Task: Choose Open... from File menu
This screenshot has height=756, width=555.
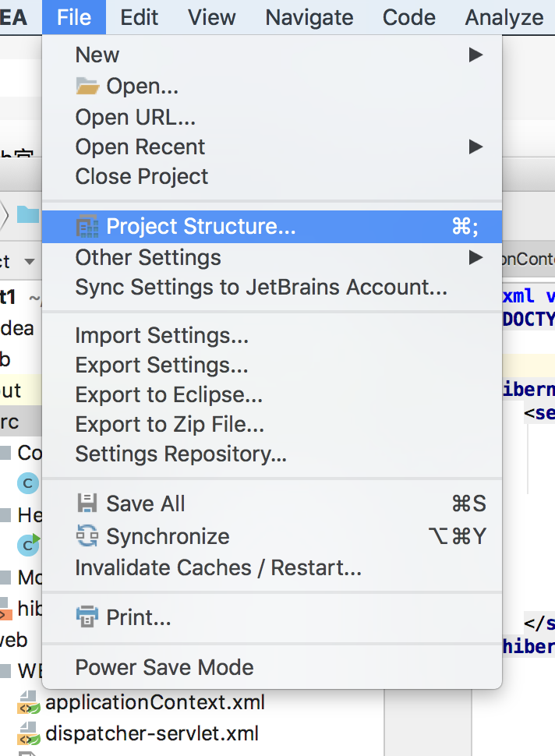Action: point(272,87)
